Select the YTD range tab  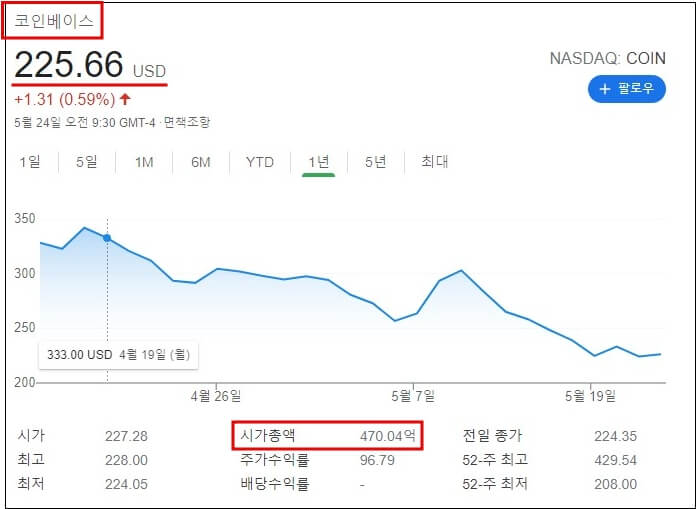(260, 162)
